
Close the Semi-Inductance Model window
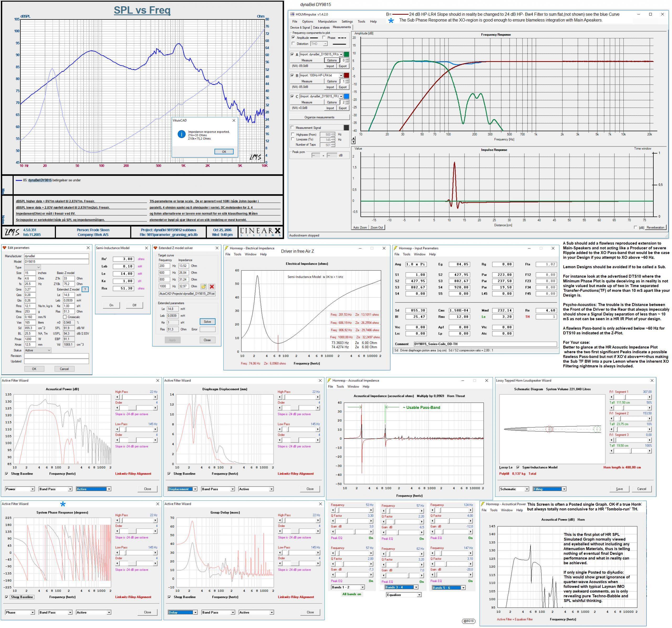pyautogui.click(x=146, y=248)
